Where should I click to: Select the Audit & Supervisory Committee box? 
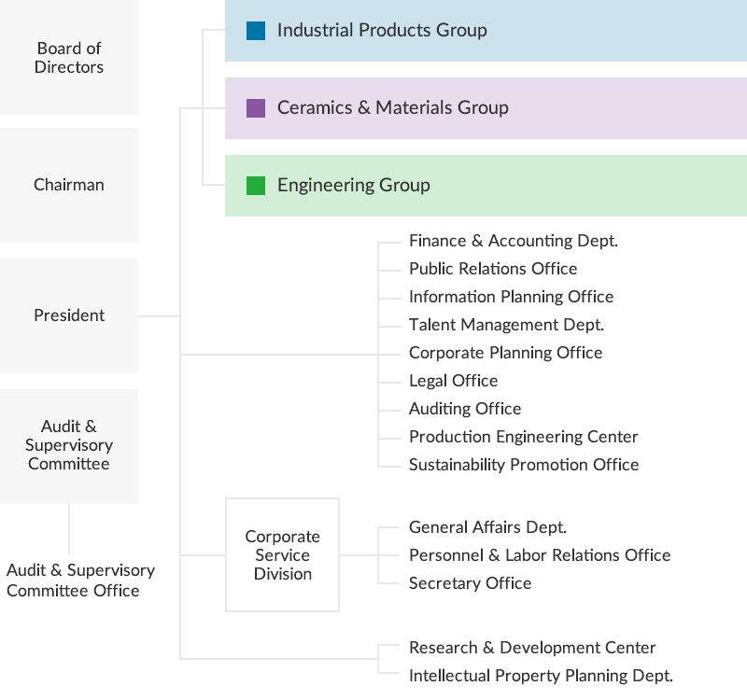[x=69, y=446]
